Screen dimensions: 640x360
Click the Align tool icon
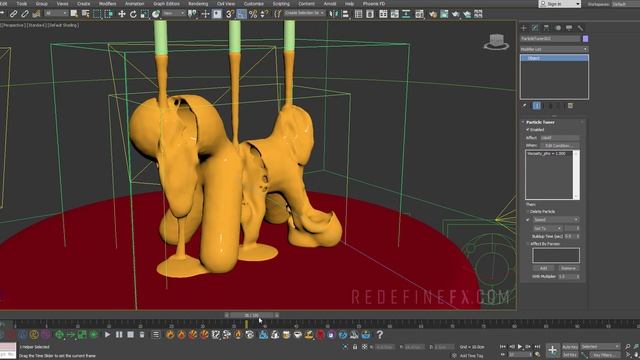(345, 14)
